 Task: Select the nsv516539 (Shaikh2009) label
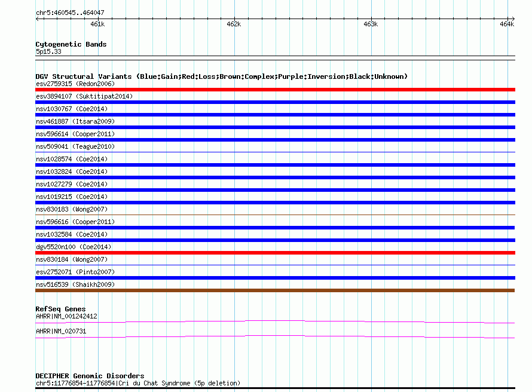(x=75, y=284)
